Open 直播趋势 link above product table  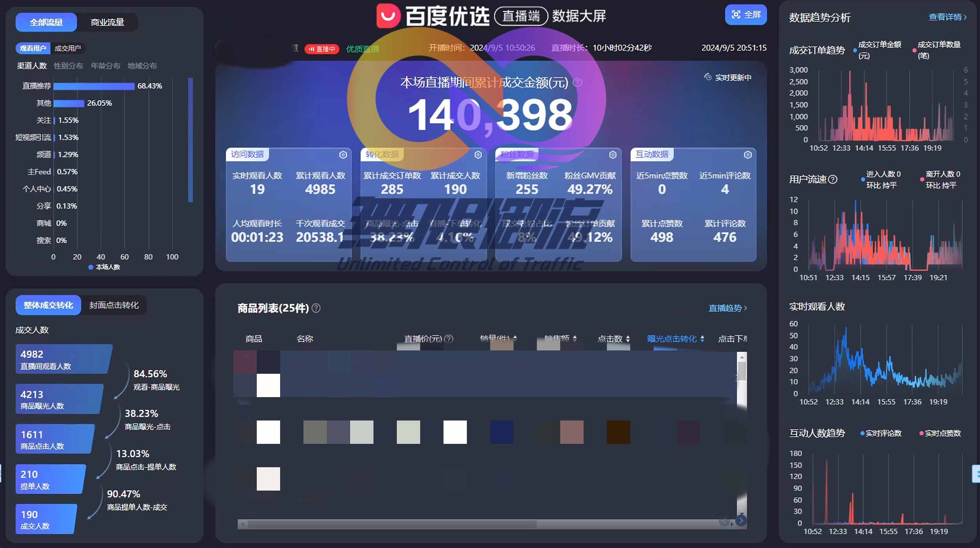click(x=728, y=308)
